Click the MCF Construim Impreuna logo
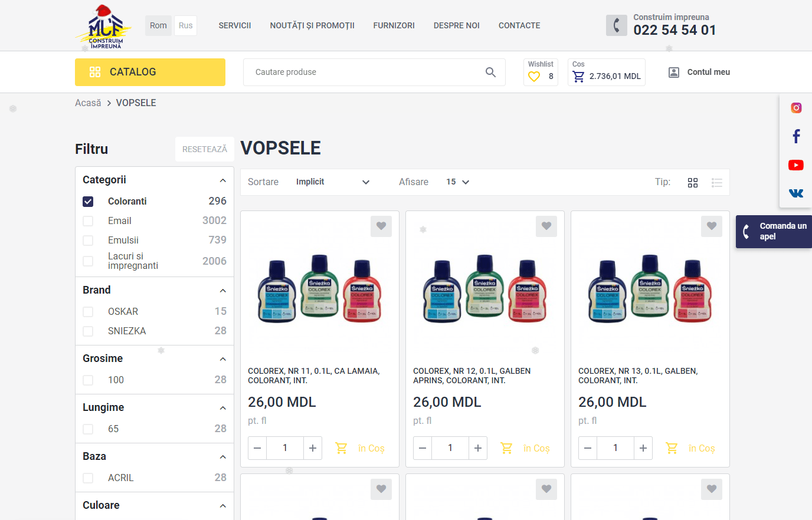The width and height of the screenshot is (812, 520). pyautogui.click(x=104, y=27)
